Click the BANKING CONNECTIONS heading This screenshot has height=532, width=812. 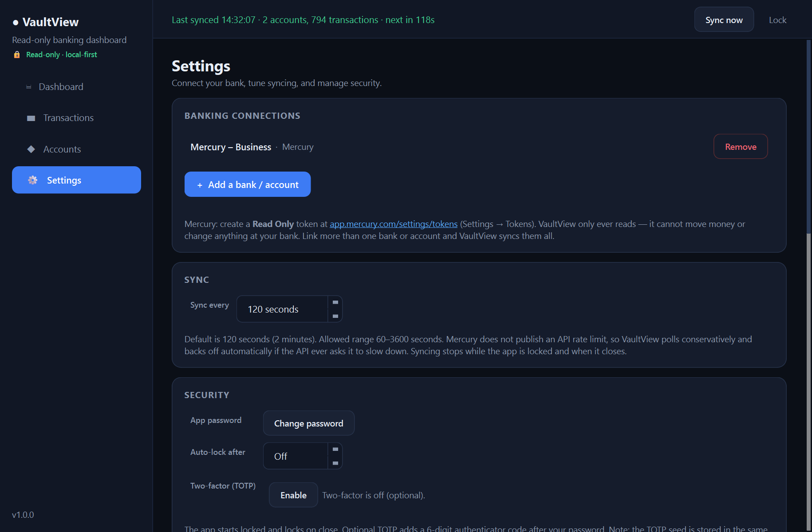[x=242, y=116]
